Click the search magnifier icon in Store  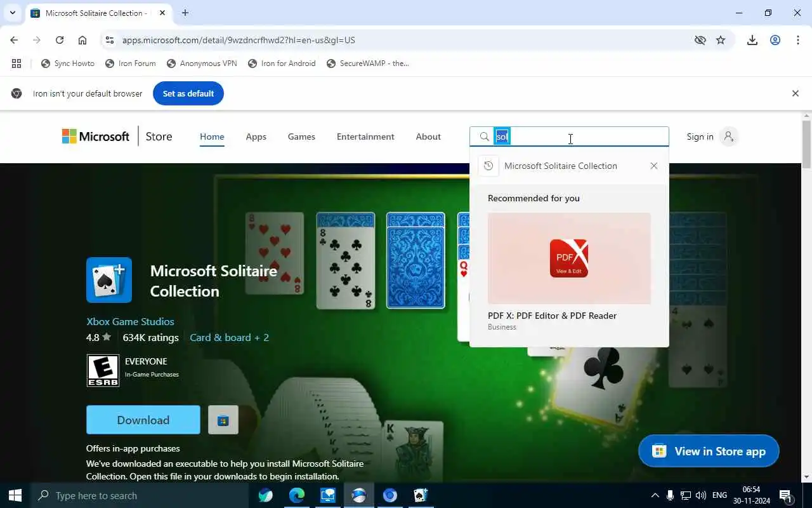click(x=484, y=137)
